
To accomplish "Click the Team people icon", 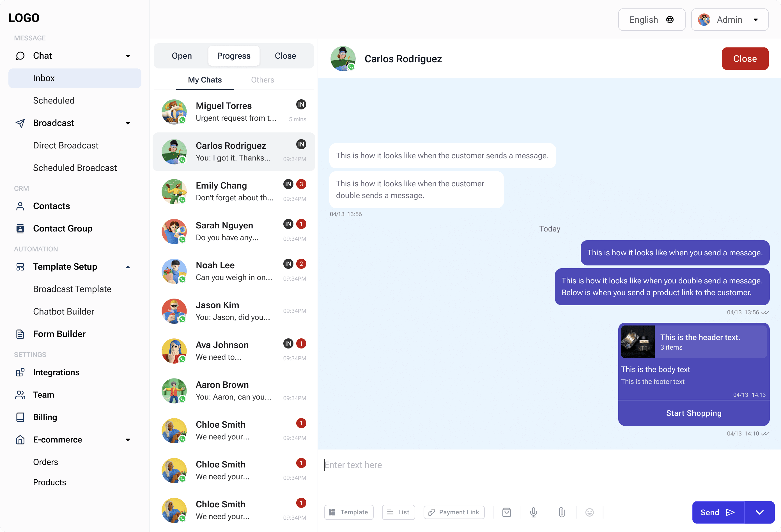I will coord(20,395).
